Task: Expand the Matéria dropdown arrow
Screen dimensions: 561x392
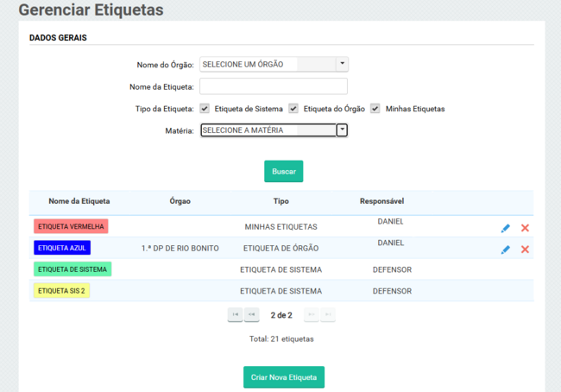Action: (x=342, y=130)
